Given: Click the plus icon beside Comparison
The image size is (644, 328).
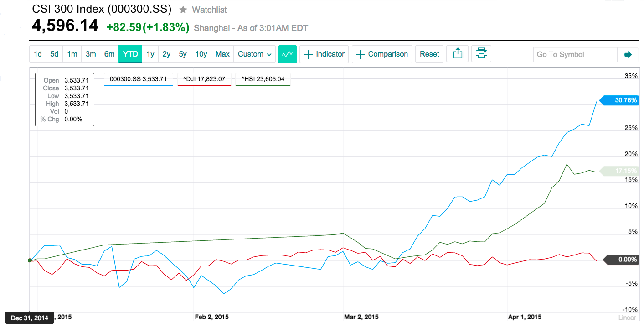Looking at the screenshot, I should 361,54.
